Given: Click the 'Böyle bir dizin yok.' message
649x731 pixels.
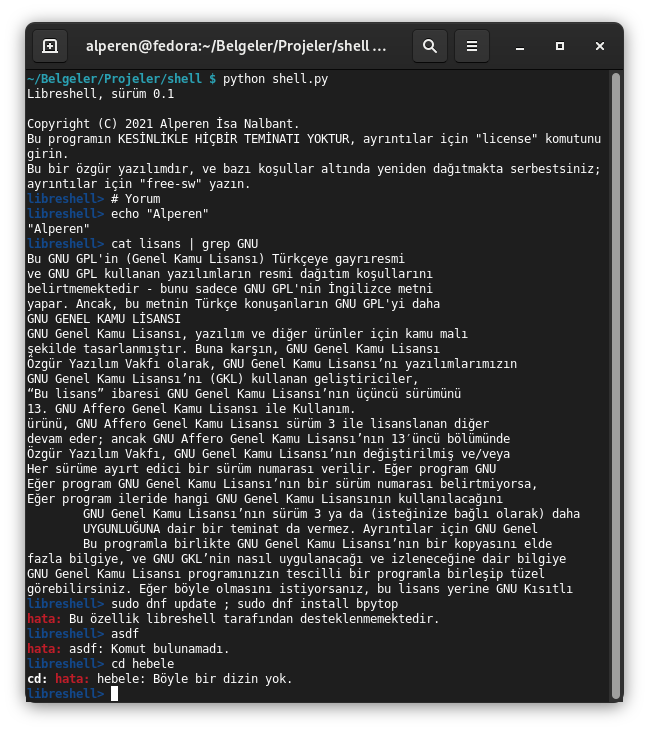Looking at the screenshot, I should pos(222,678).
